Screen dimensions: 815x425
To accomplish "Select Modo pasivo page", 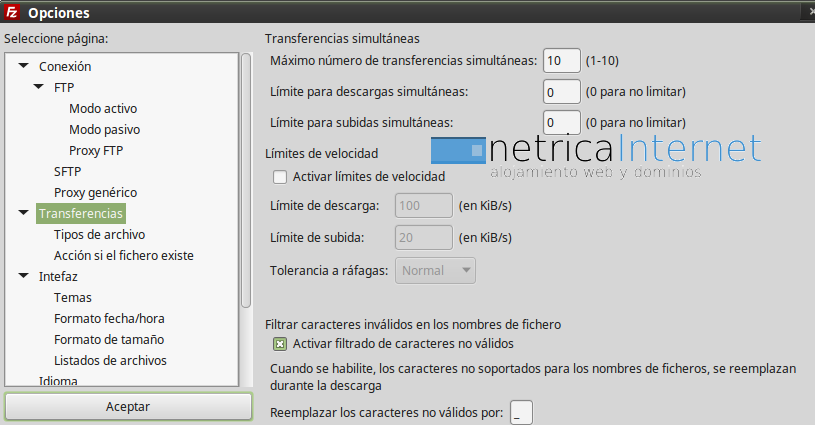I will 104,129.
